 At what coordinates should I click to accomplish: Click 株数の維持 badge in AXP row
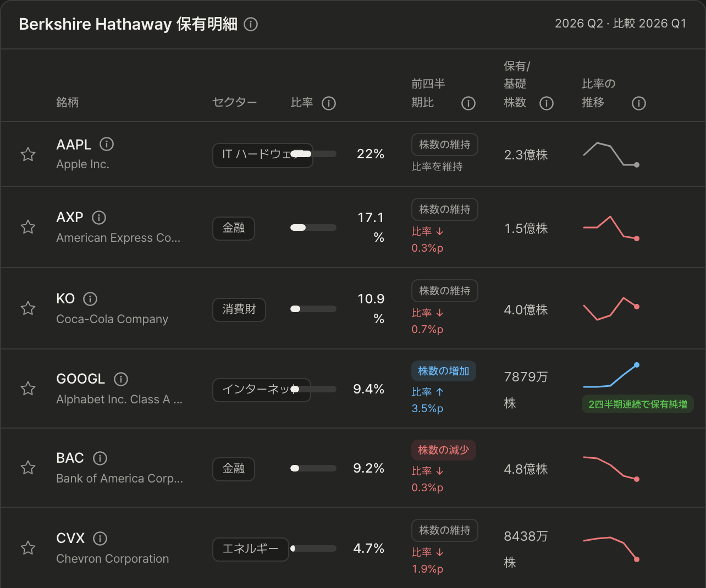coord(445,209)
